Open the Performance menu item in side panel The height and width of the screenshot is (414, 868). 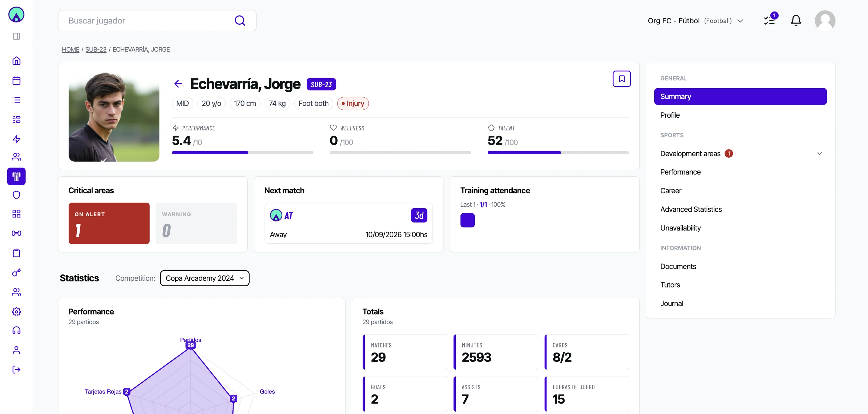tap(680, 172)
